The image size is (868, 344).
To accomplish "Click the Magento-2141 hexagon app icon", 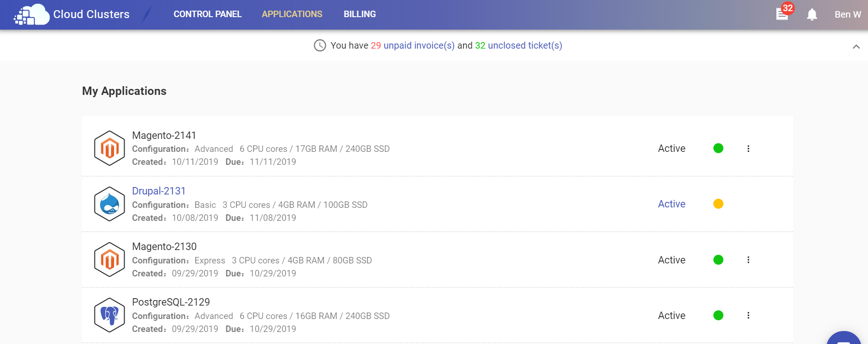I will click(x=109, y=148).
